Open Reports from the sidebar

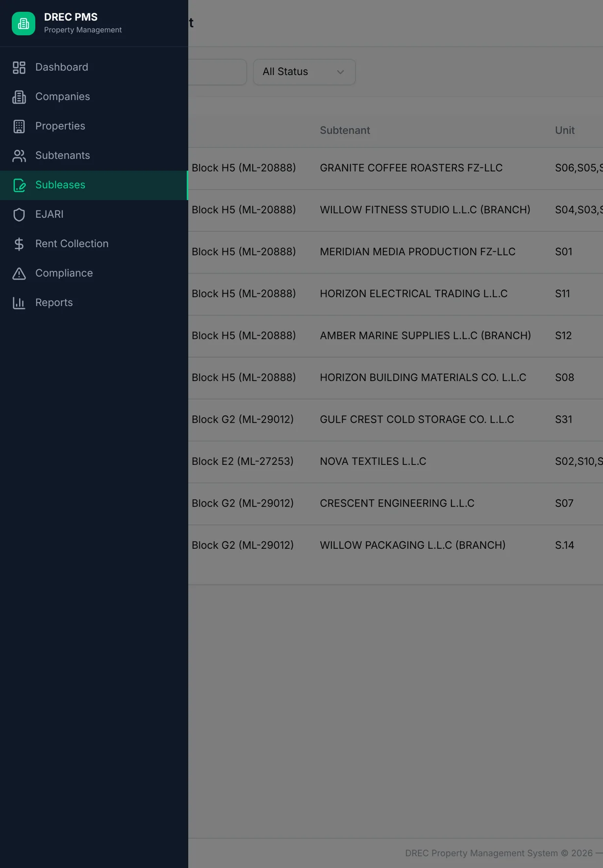94,303
